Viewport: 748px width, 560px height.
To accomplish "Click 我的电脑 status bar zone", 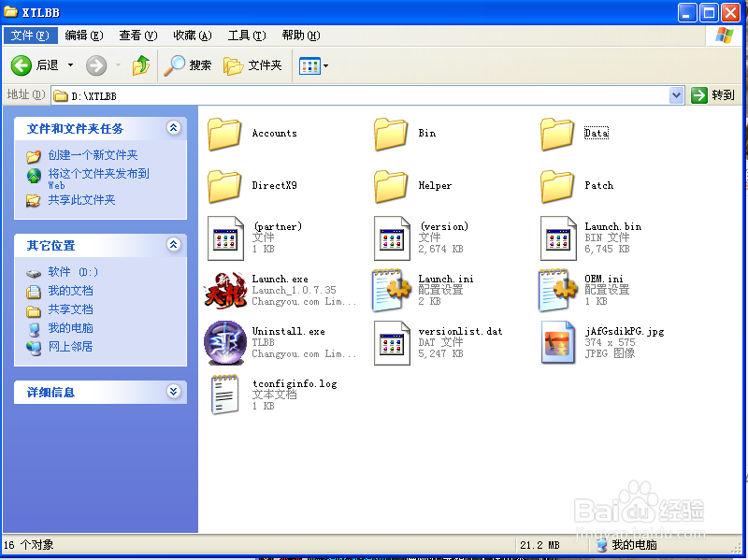I will coord(626,545).
